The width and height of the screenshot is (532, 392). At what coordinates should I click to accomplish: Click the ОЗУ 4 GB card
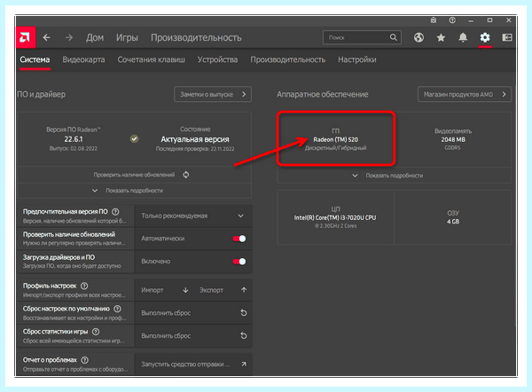point(453,217)
